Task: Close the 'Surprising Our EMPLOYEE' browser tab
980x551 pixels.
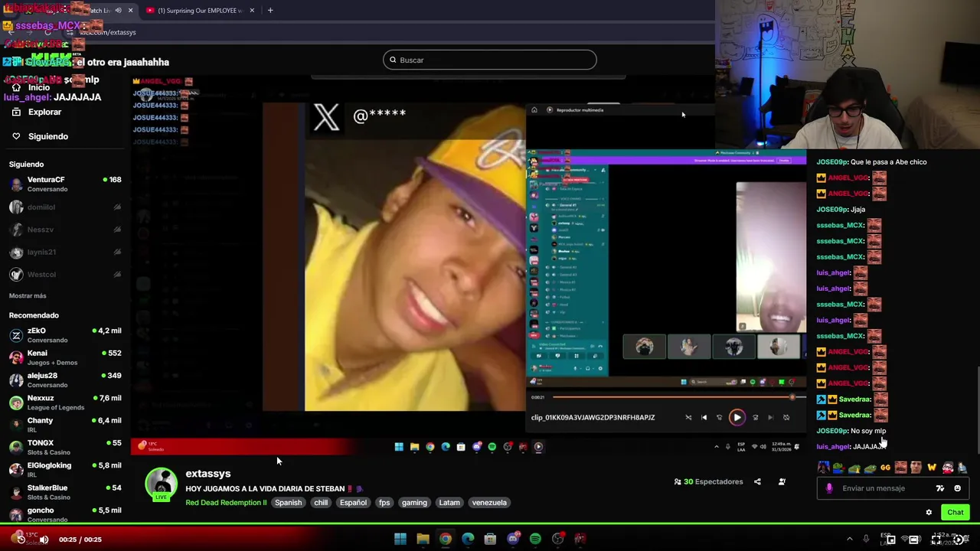Action: pos(250,11)
